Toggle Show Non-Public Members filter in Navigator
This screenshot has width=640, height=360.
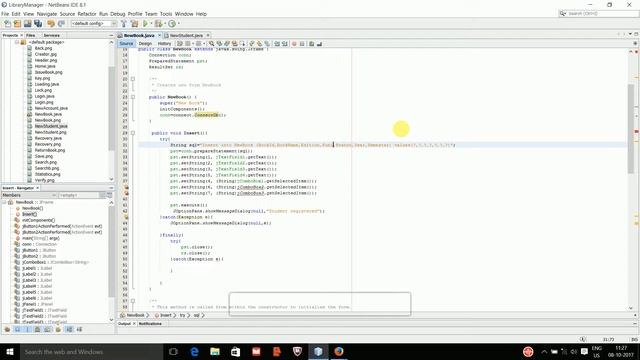click(x=38, y=329)
